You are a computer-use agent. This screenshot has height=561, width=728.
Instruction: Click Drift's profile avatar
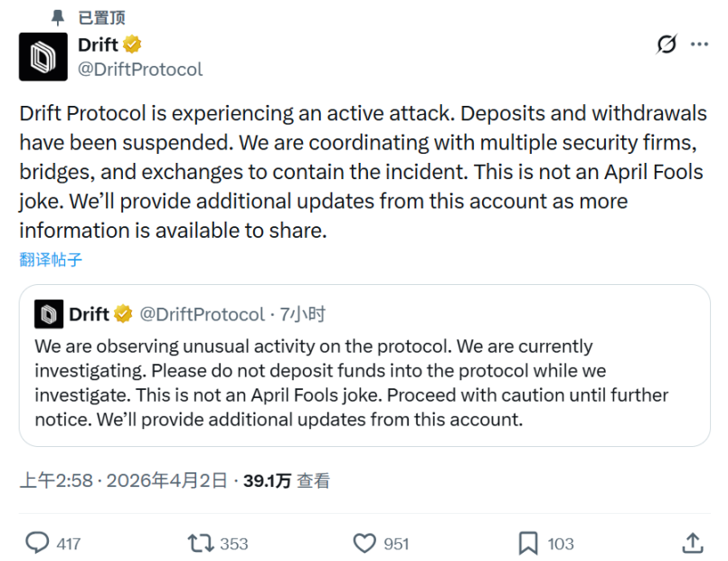pyautogui.click(x=43, y=56)
